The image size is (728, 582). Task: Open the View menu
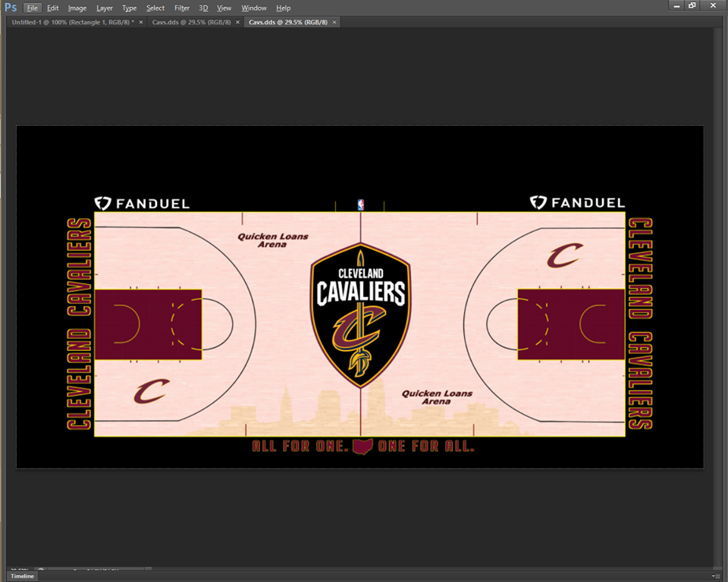pyautogui.click(x=224, y=8)
